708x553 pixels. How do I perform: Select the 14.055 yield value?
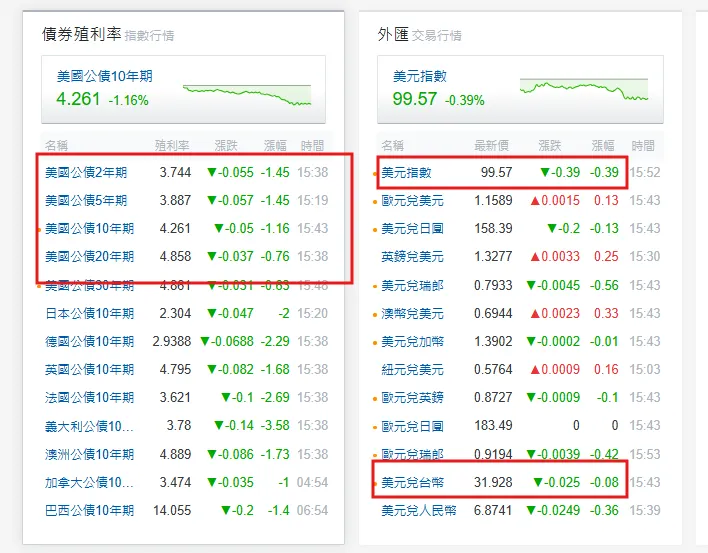[172, 511]
